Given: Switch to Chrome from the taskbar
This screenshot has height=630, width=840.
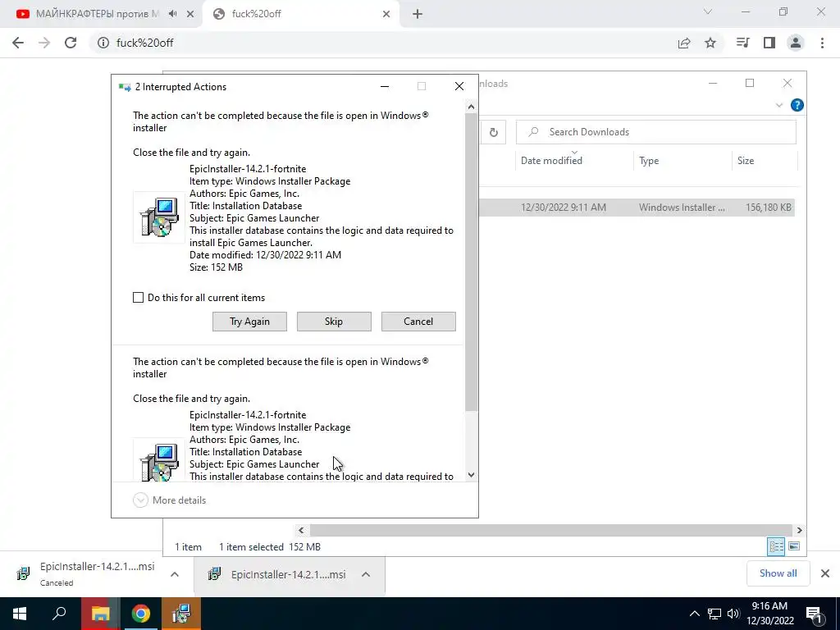Looking at the screenshot, I should pos(141,614).
